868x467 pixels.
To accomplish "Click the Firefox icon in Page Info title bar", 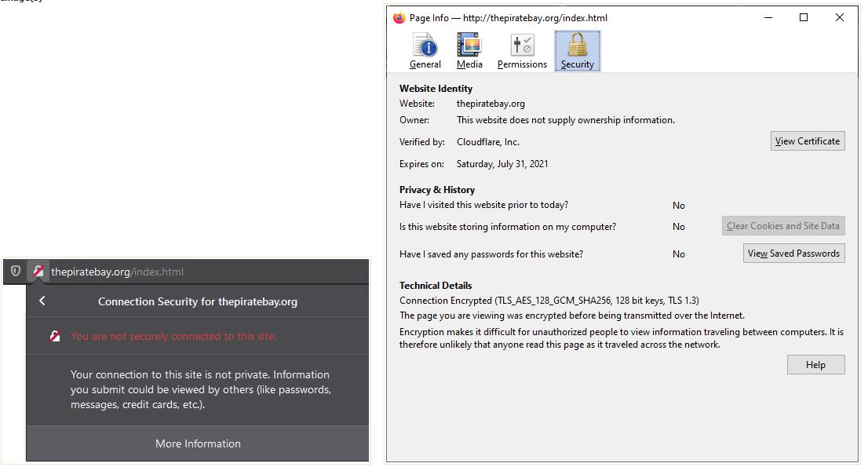I will (399, 18).
